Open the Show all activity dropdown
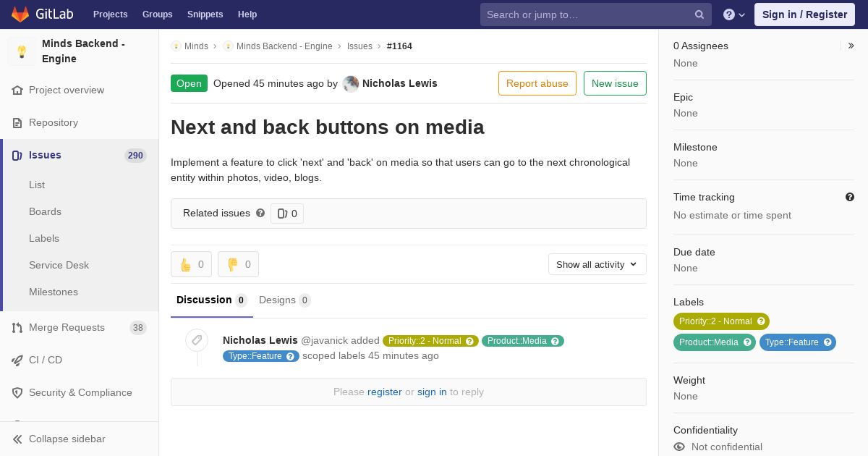The height and width of the screenshot is (456, 868). click(597, 264)
